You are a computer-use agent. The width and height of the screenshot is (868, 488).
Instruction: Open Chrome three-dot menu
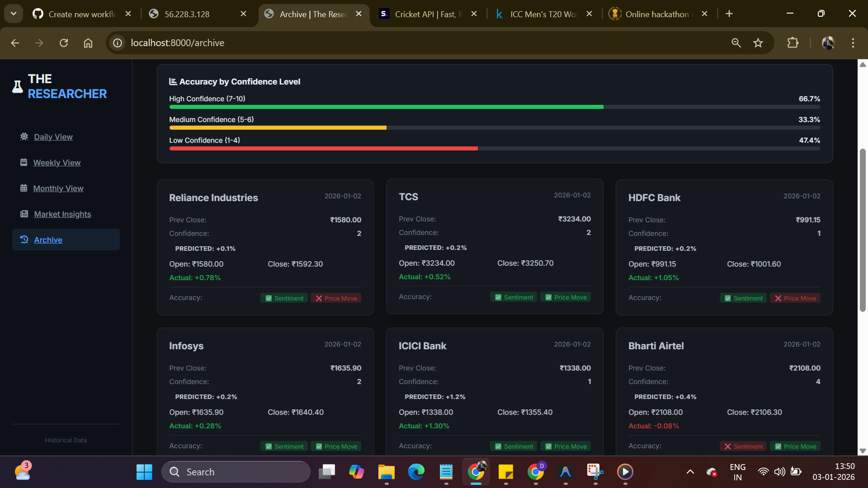click(853, 43)
